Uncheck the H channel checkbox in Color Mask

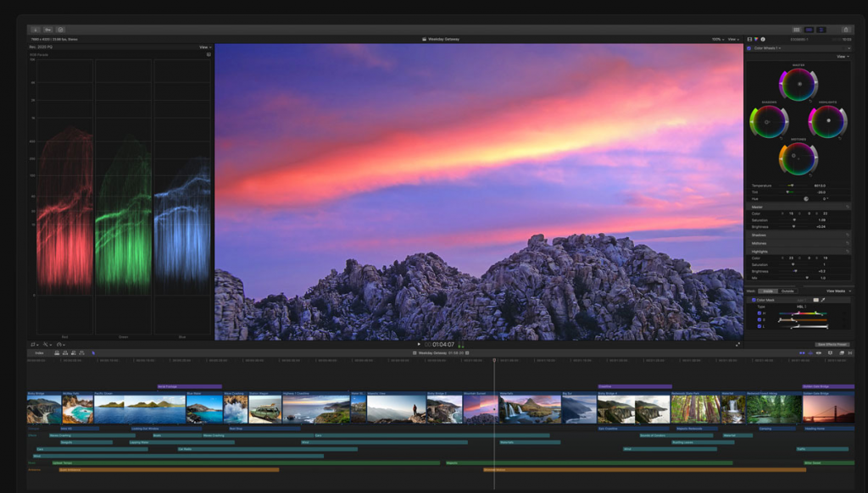(759, 313)
